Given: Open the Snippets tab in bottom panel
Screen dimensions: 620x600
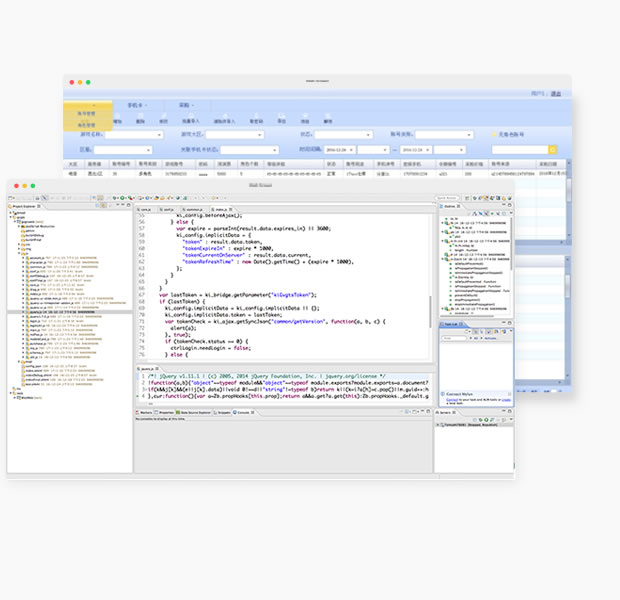Looking at the screenshot, I should click(x=222, y=413).
